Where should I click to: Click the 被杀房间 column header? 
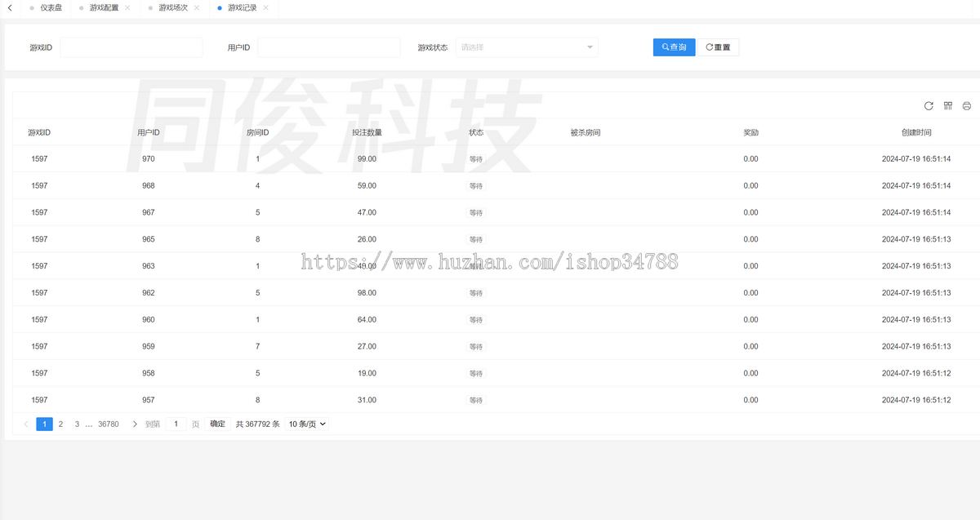(585, 132)
